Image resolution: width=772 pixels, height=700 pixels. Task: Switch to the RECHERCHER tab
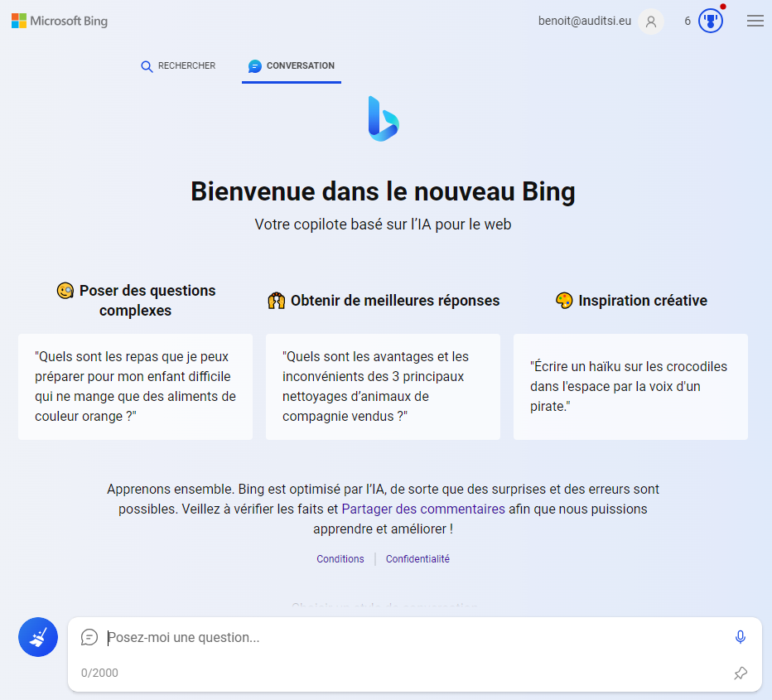pos(178,66)
